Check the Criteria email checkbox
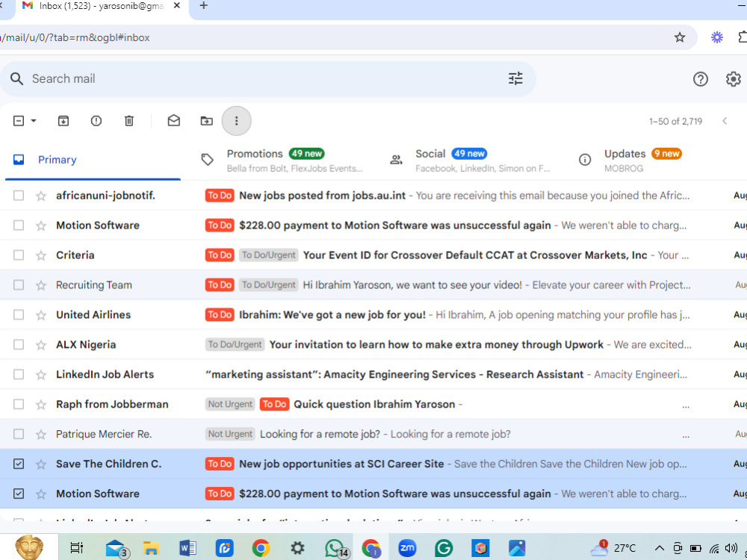 click(19, 255)
